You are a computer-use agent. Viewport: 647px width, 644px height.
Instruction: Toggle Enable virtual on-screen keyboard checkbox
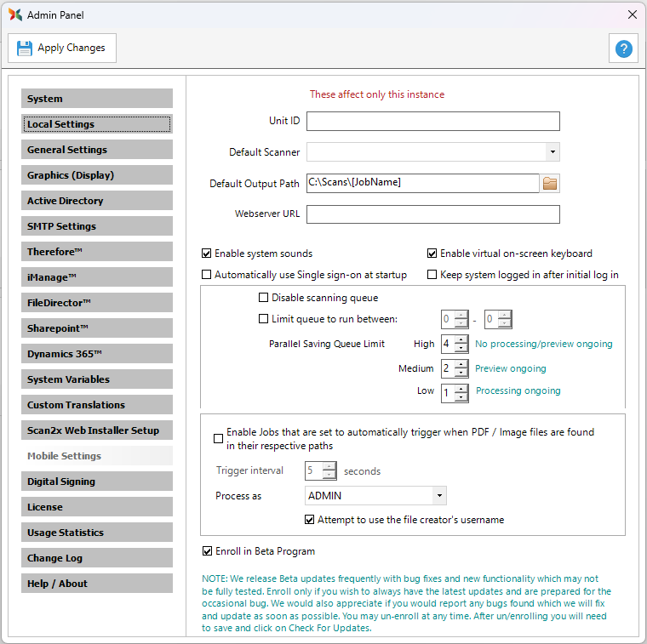pos(432,254)
